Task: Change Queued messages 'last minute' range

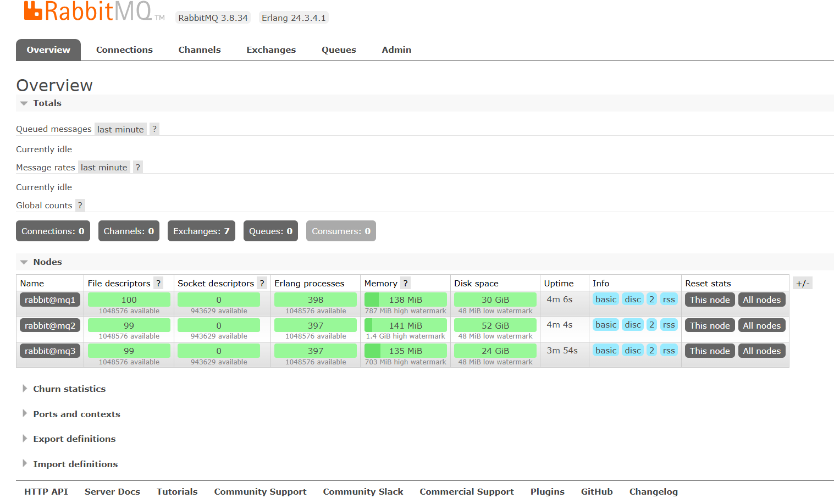Action: pos(120,129)
